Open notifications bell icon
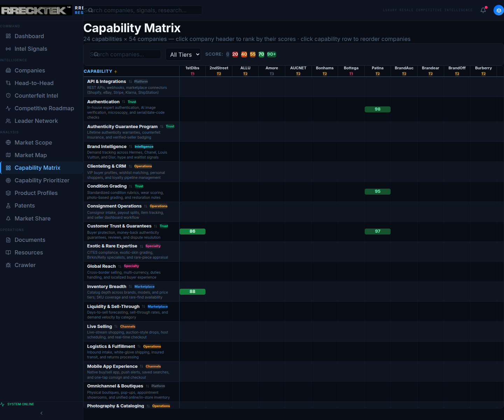 point(483,10)
